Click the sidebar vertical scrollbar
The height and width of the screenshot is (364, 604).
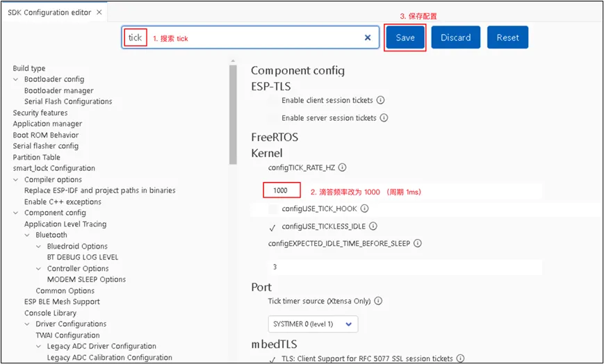tap(233, 111)
